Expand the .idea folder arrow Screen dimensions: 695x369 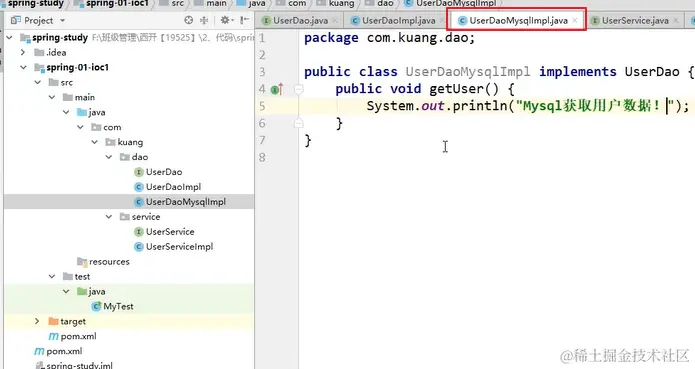23,52
